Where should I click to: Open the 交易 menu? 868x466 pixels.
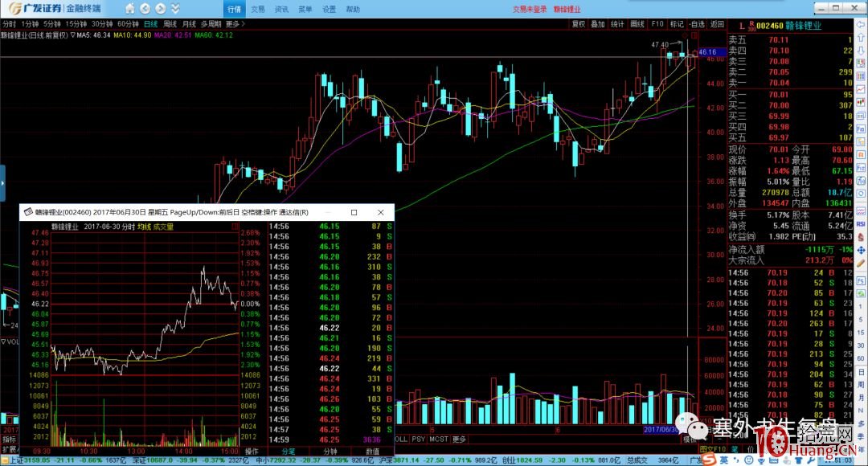click(x=258, y=9)
